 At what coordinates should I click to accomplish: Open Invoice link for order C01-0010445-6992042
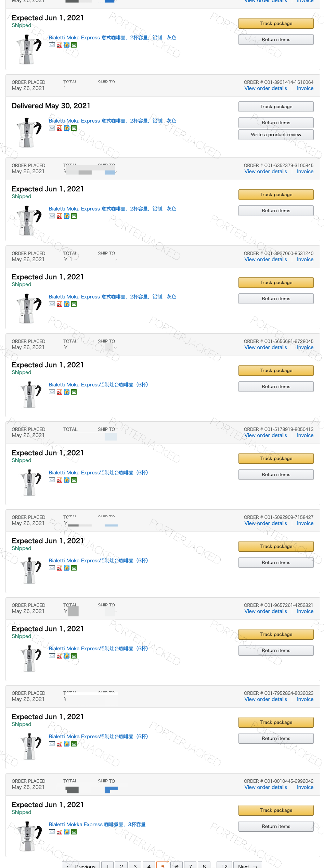click(x=305, y=787)
